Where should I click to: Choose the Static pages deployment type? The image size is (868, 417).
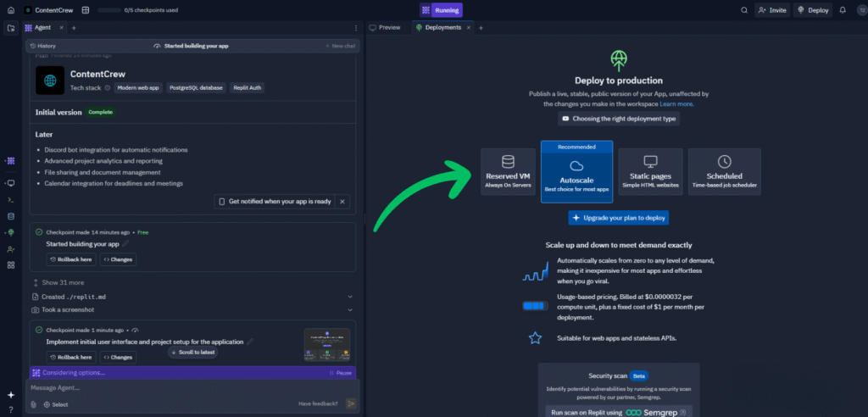[650, 172]
